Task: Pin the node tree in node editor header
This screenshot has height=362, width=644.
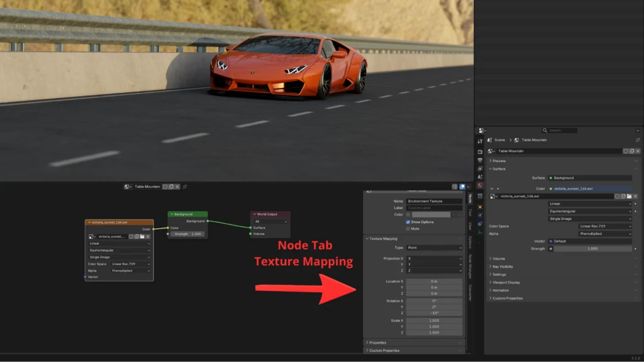Action: pyautogui.click(x=185, y=187)
